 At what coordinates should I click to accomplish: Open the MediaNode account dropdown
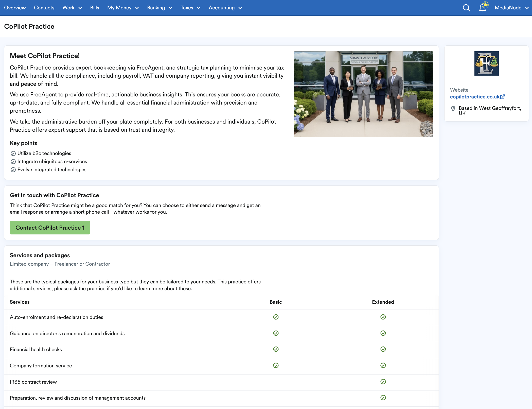(512, 8)
